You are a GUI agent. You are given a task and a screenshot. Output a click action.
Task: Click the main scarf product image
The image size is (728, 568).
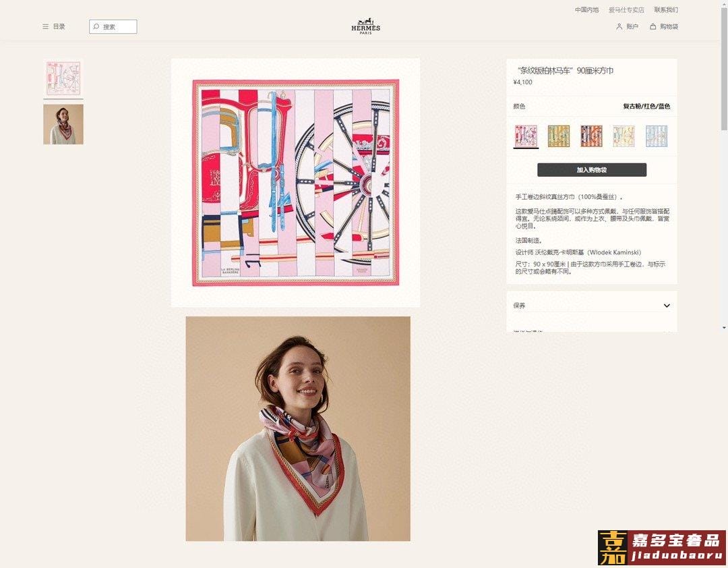pyautogui.click(x=295, y=182)
